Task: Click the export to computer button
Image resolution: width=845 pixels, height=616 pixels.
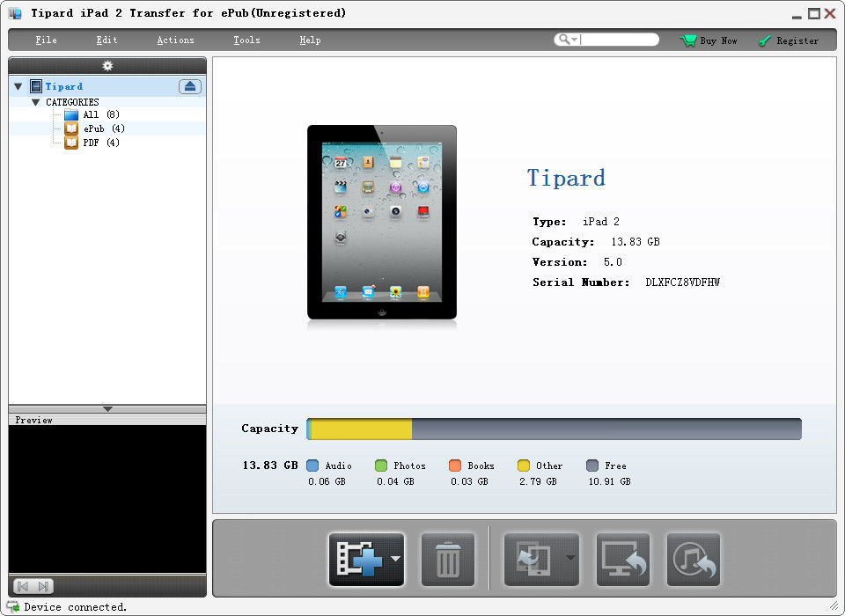Action: tap(623, 559)
